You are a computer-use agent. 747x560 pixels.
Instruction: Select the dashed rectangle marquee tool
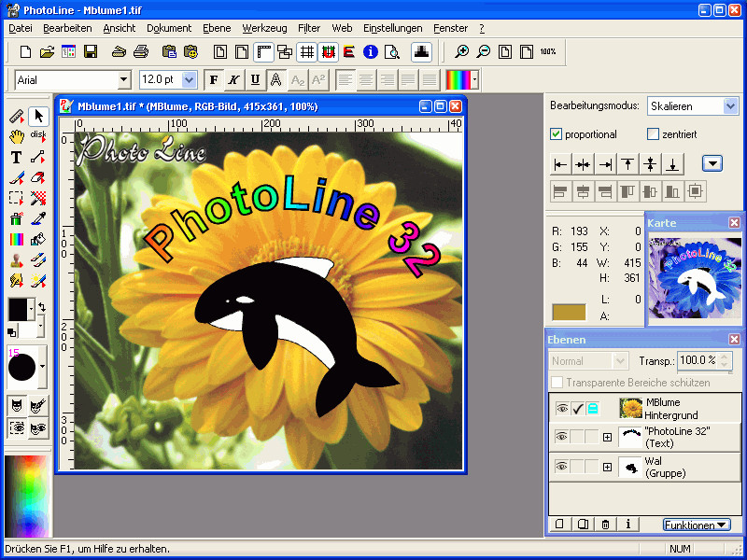(17, 198)
